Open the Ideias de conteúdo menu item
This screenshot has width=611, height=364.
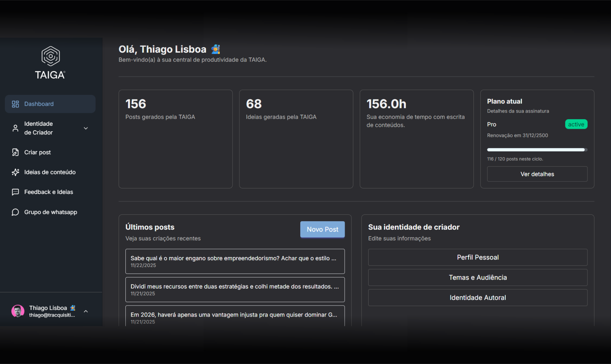pos(50,172)
